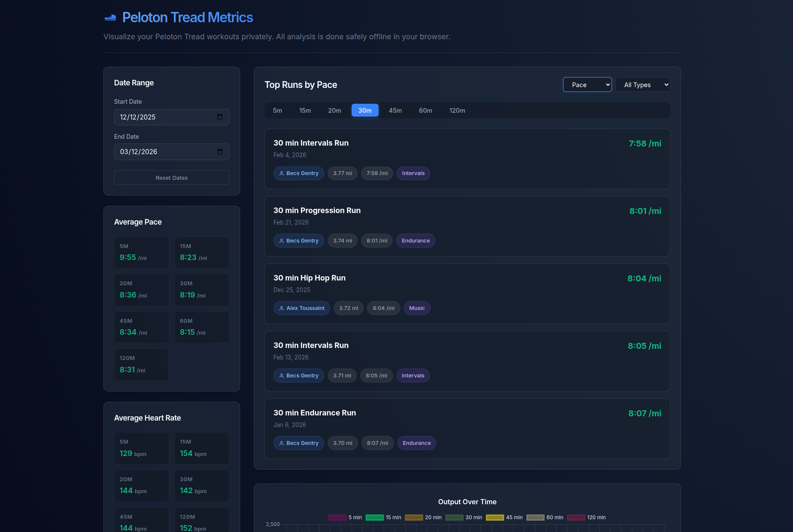Open the All Types filter dropdown
Image resolution: width=793 pixels, height=532 pixels.
643,85
